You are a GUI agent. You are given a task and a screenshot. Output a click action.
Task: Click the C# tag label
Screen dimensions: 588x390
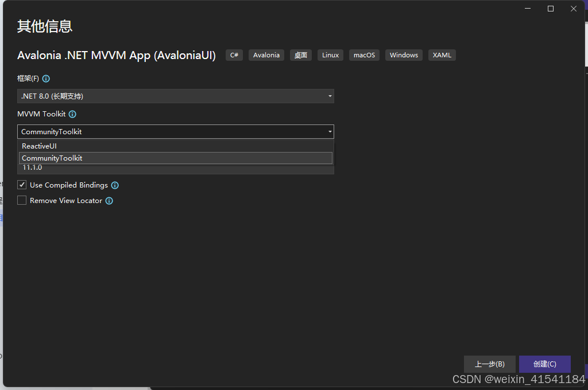coord(234,55)
